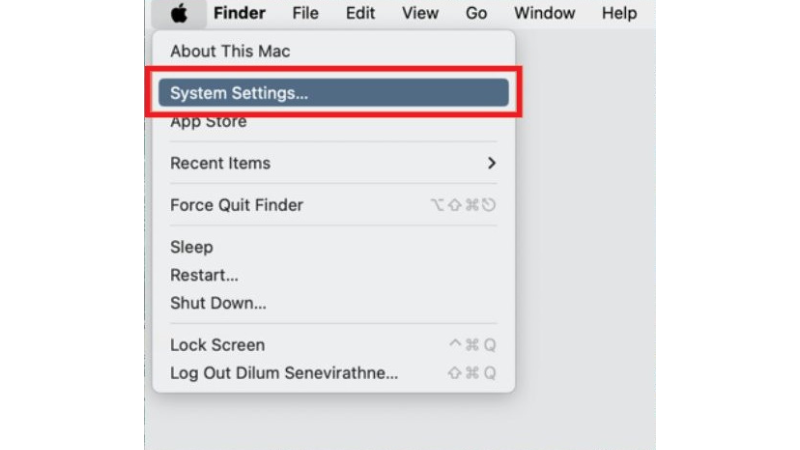Image resolution: width=800 pixels, height=450 pixels.
Task: Open the Window menu
Action: 544,13
